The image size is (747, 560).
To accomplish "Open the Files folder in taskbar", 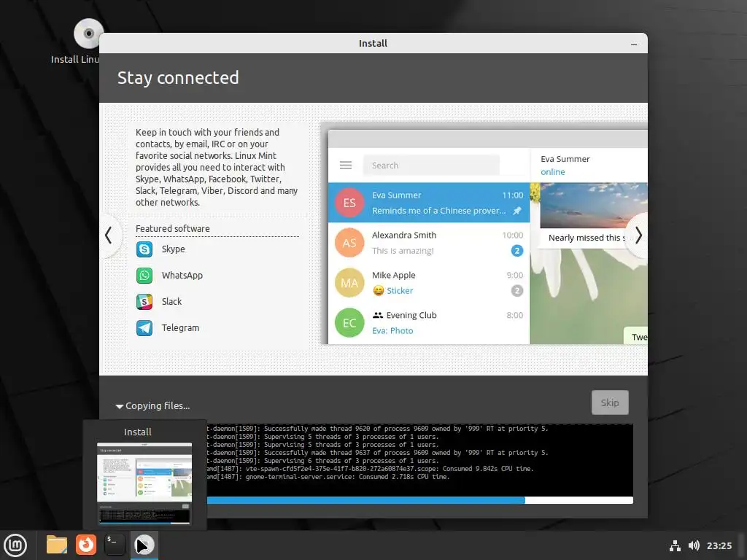I will point(57,545).
